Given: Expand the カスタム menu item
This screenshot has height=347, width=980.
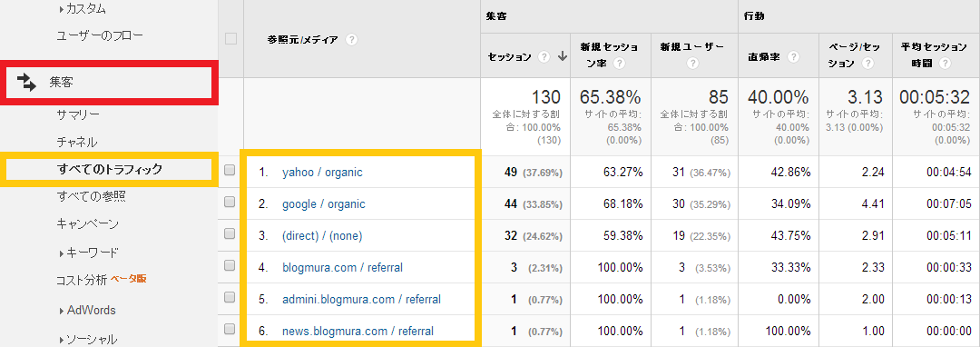Looking at the screenshot, I should [x=83, y=9].
